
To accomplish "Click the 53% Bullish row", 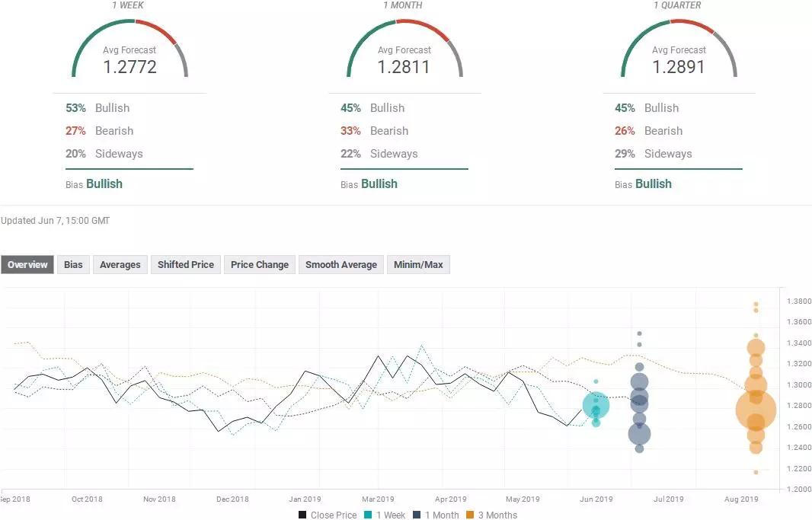I will [x=98, y=108].
